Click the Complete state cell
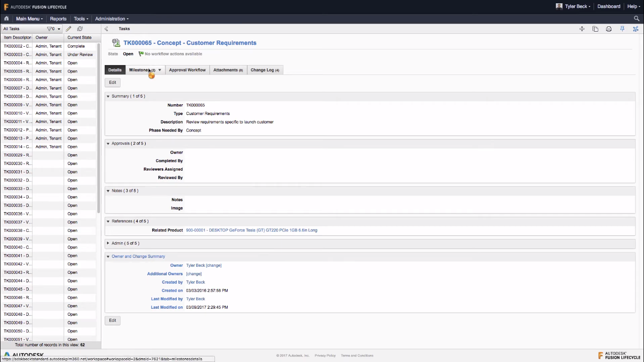 click(x=80, y=46)
